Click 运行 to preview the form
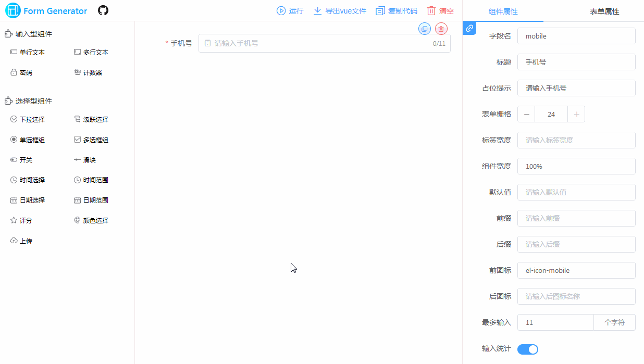This screenshot has width=644, height=364. [x=290, y=10]
